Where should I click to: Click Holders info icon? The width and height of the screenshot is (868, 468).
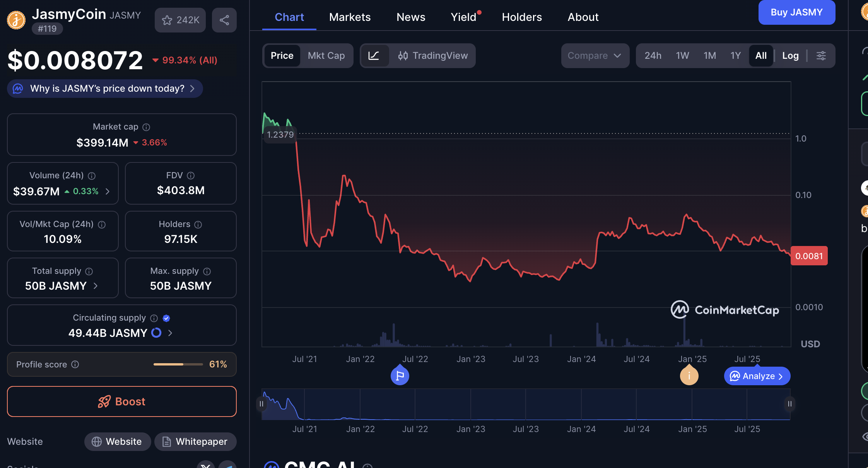198,225
